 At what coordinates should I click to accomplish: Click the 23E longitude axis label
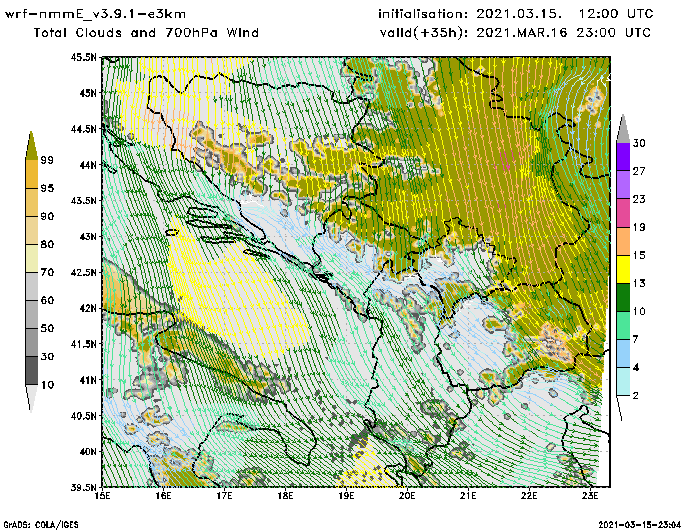pos(590,496)
